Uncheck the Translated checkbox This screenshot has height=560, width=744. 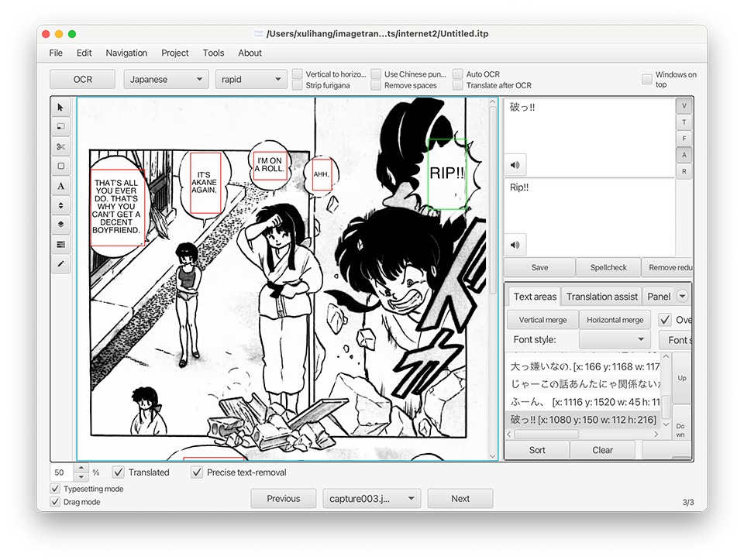coord(118,472)
